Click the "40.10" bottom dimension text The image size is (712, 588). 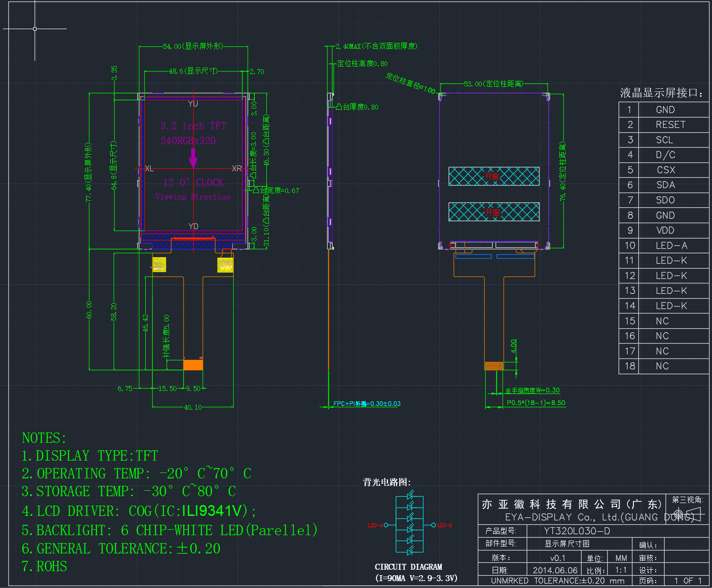click(193, 407)
